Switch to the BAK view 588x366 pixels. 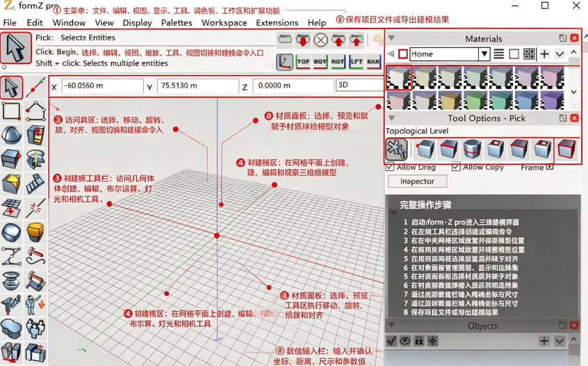pyautogui.click(x=373, y=62)
